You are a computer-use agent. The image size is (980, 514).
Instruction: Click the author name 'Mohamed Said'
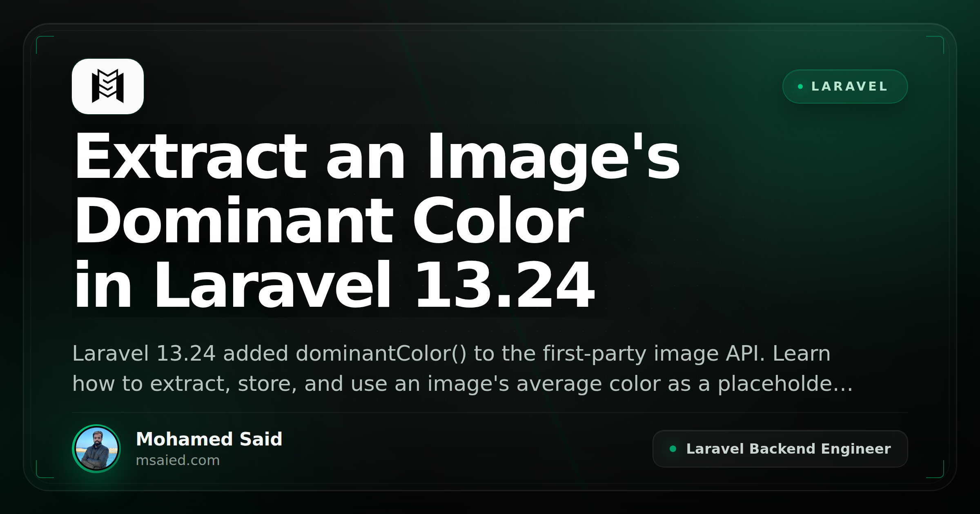point(209,439)
